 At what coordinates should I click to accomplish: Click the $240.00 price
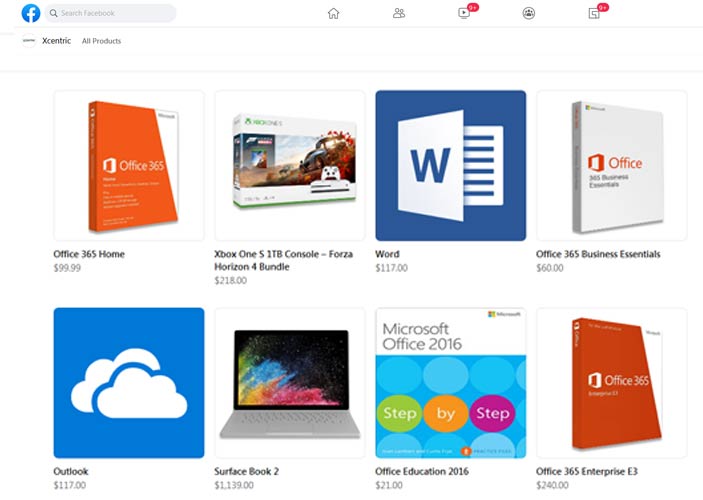point(552,485)
